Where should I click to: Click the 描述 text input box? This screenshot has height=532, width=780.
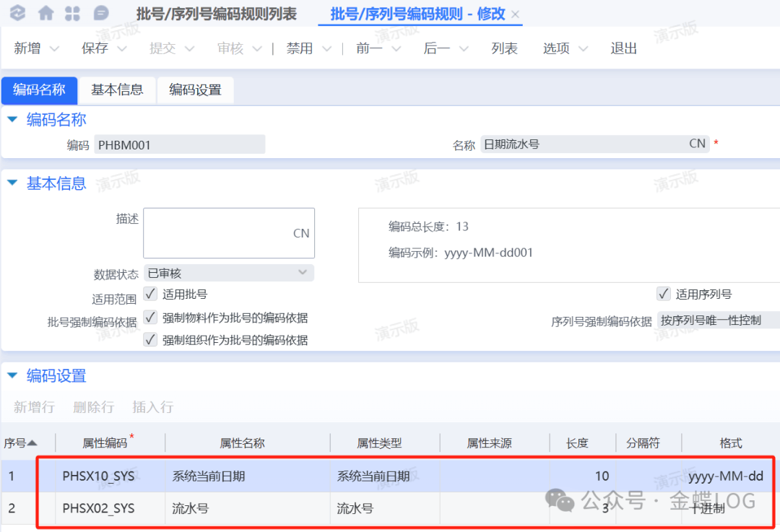[x=228, y=232]
